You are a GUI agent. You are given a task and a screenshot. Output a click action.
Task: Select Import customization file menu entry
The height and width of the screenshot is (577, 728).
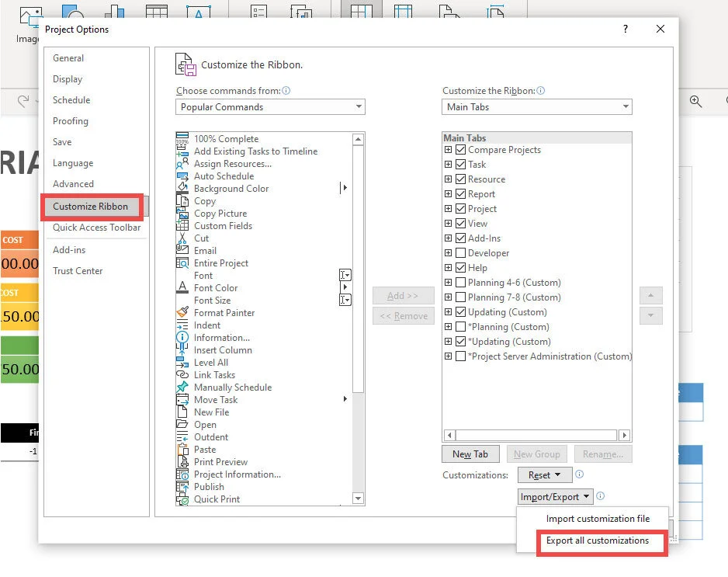(x=598, y=519)
